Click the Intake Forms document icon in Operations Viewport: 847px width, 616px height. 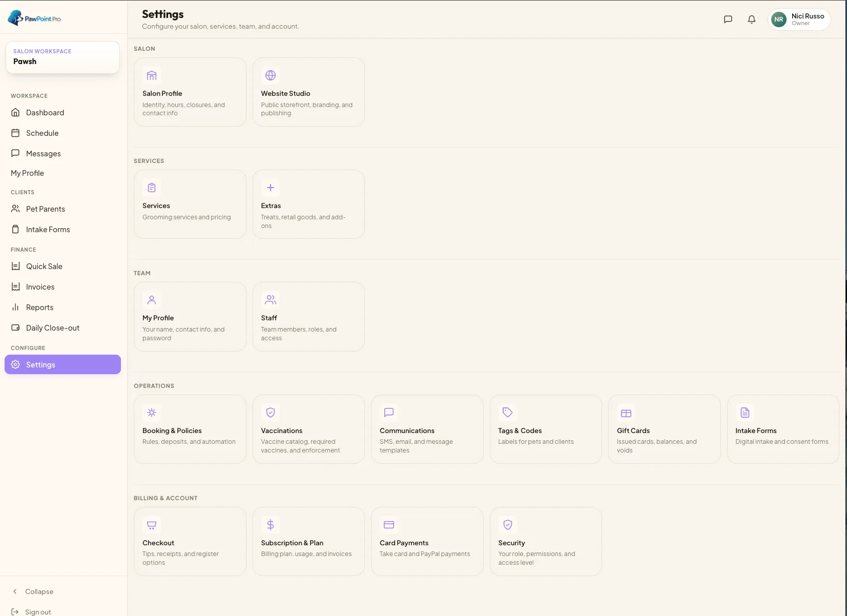pos(745,413)
